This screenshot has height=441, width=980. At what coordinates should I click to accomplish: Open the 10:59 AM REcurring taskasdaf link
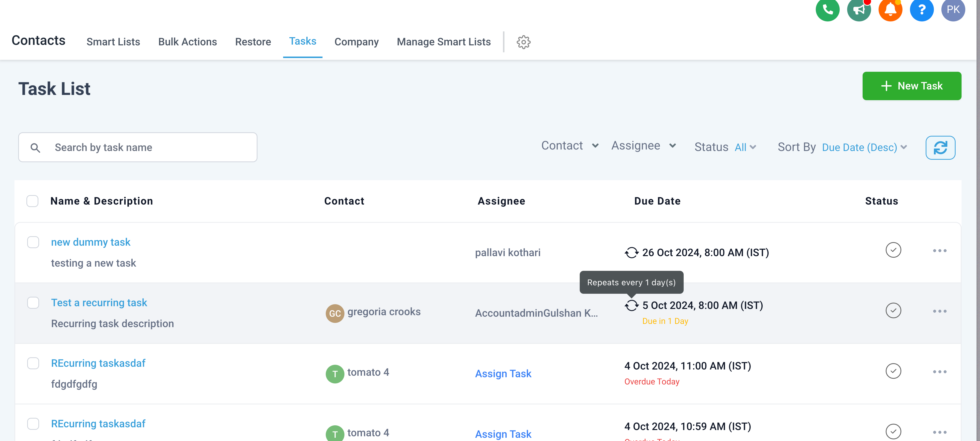tap(98, 424)
